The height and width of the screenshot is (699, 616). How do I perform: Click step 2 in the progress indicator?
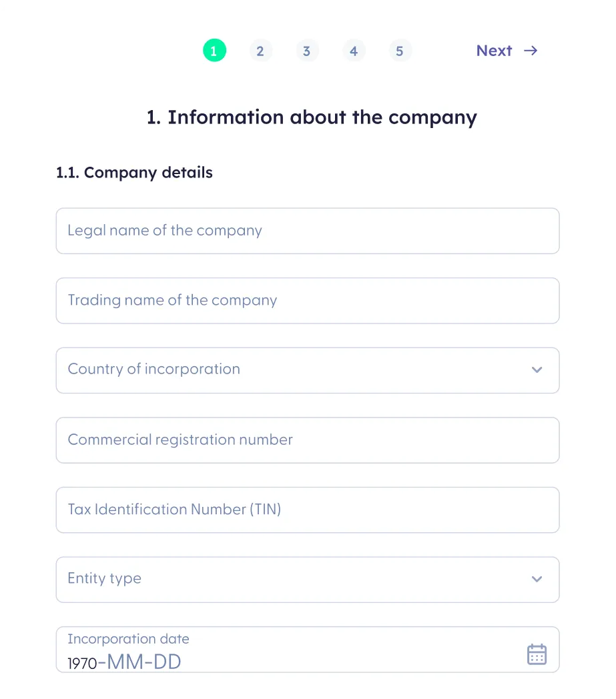tap(261, 50)
